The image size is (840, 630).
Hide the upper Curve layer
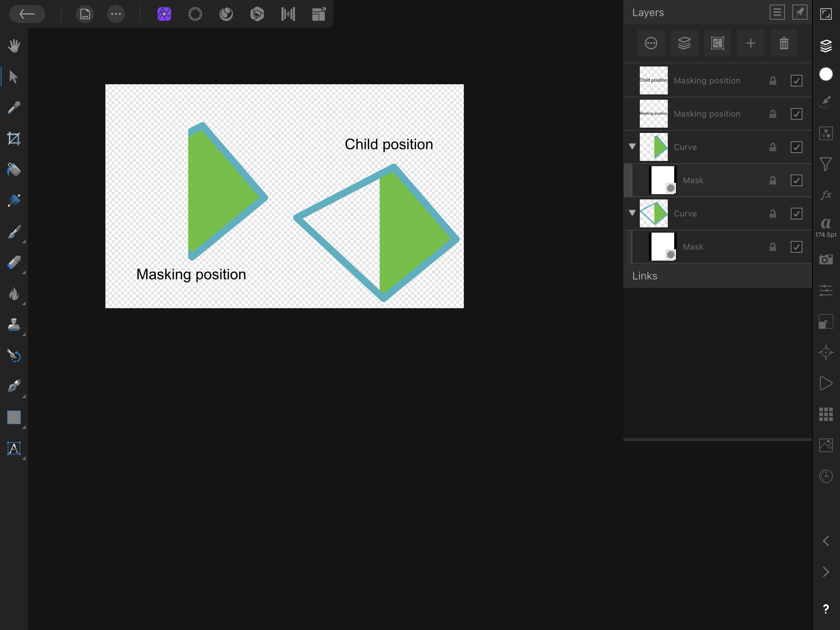coord(796,147)
